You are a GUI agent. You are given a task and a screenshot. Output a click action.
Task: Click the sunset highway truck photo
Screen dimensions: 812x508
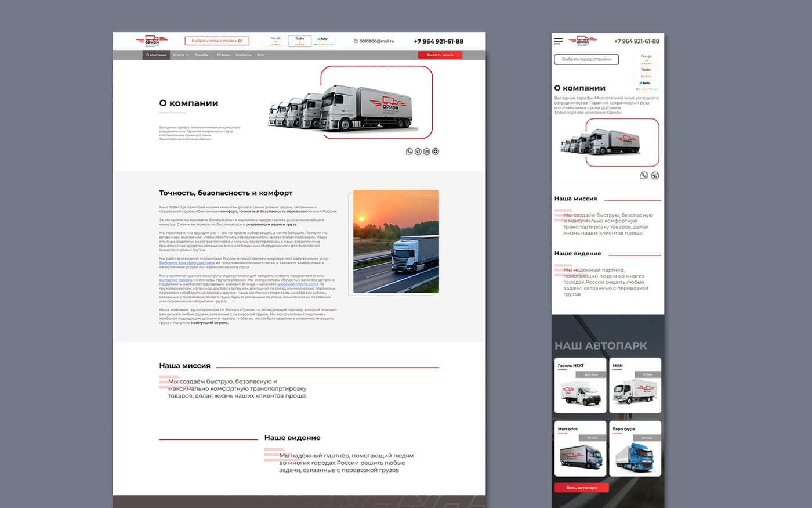click(396, 242)
